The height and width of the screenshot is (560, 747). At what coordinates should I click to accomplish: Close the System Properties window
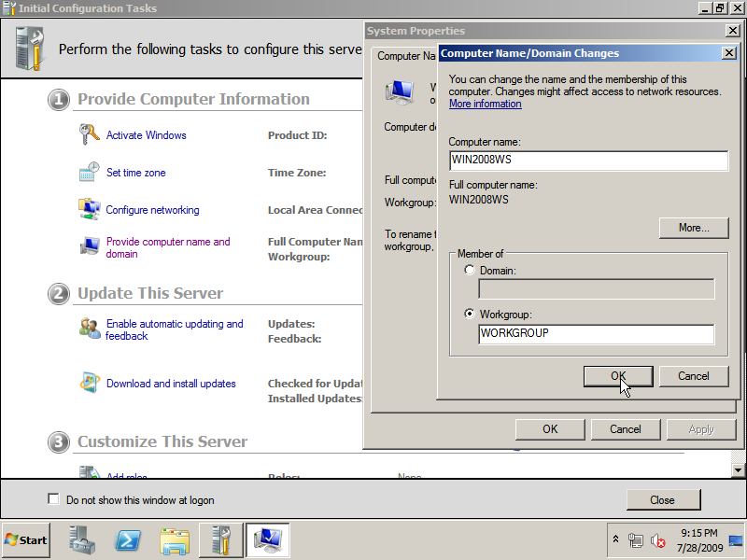[732, 31]
